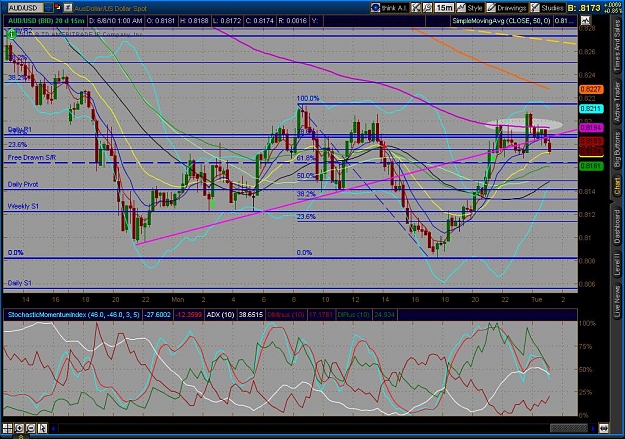The height and width of the screenshot is (439, 625).
Task: Click the bid price B: .8173 readout
Action: click(x=584, y=8)
